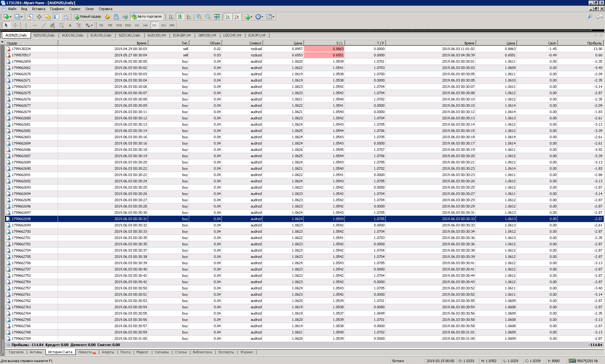Viewport: 605px width, 364px height.
Task: Zoom out the chart
Action: (x=208, y=17)
